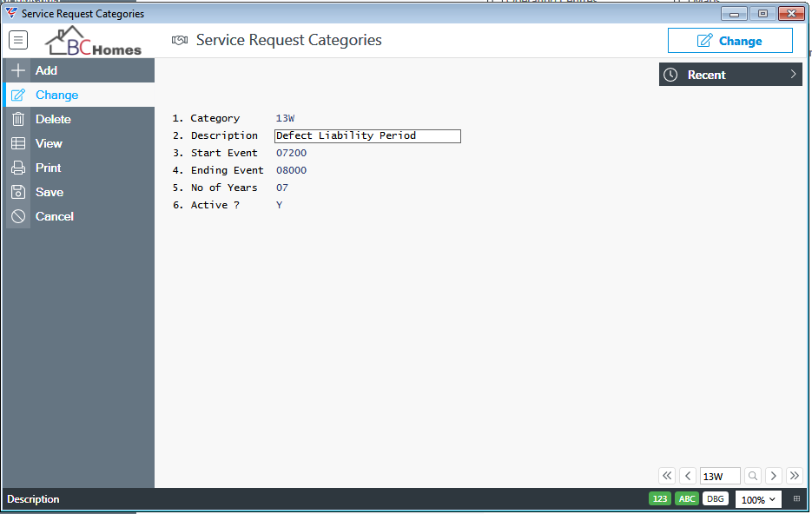Screen dimensions: 812x514
Task: Click the Service Request Categories page heading
Action: click(x=289, y=40)
